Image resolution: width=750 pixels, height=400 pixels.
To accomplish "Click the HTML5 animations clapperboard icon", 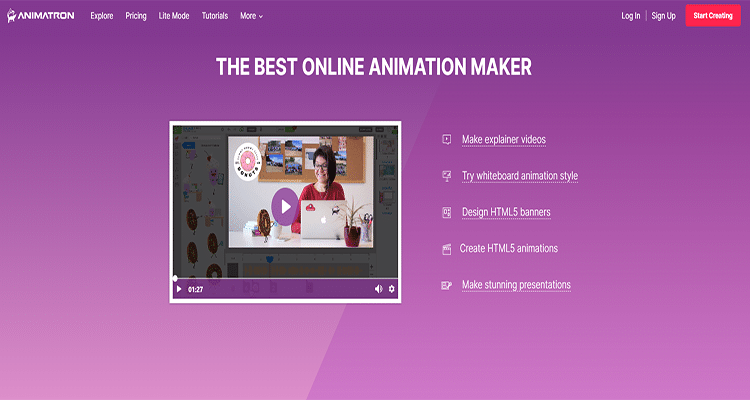I will (446, 249).
